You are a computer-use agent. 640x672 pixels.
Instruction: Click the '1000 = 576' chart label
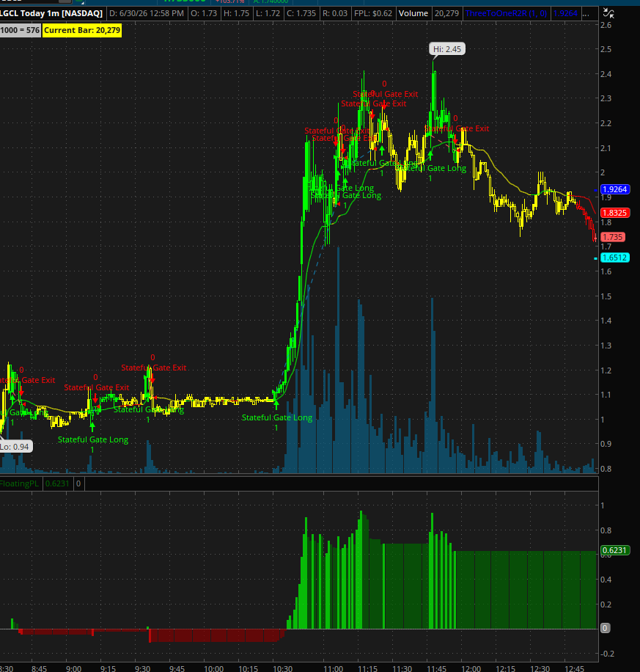click(x=20, y=30)
